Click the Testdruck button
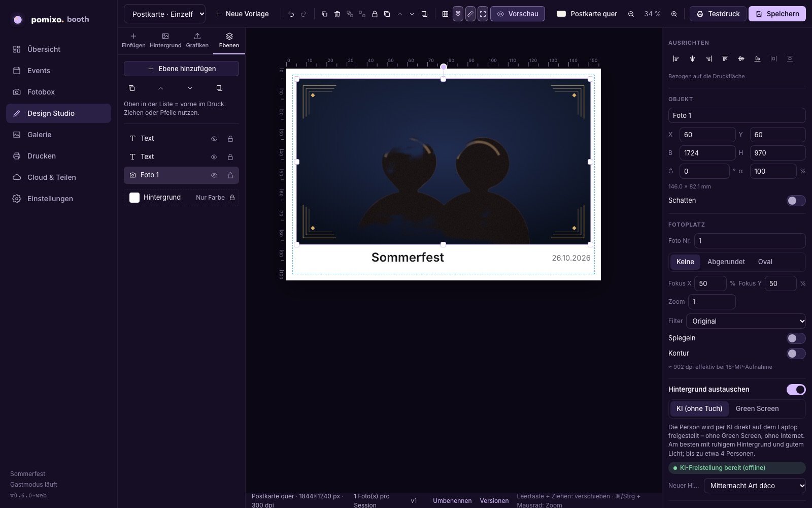 718,14
